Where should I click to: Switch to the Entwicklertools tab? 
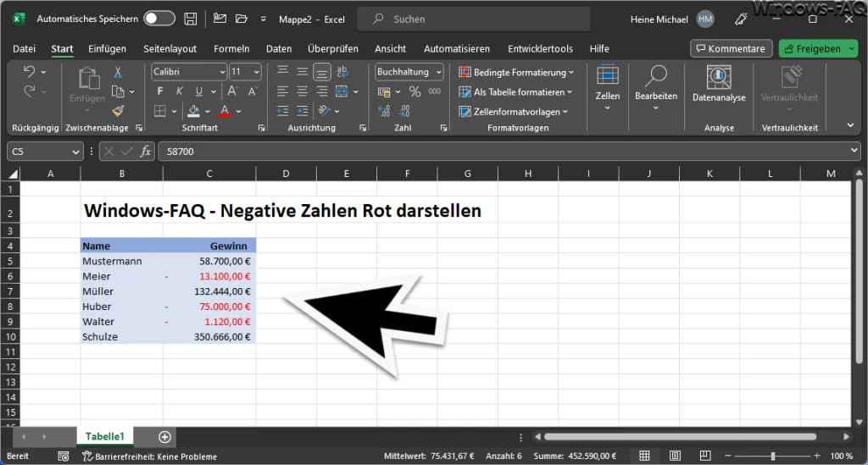[x=540, y=48]
